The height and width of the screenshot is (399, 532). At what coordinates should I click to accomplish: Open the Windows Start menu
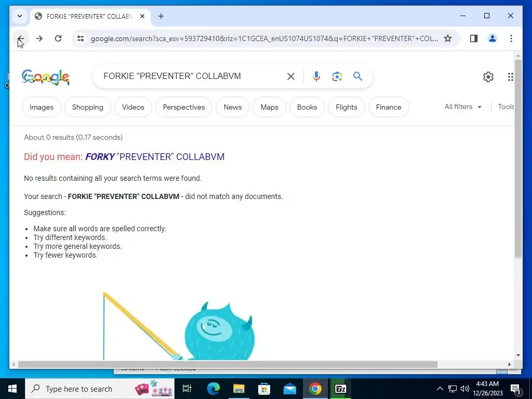coord(12,389)
